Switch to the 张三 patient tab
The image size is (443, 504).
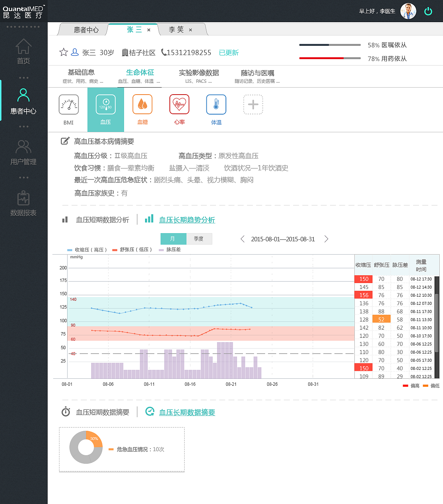[x=134, y=30]
